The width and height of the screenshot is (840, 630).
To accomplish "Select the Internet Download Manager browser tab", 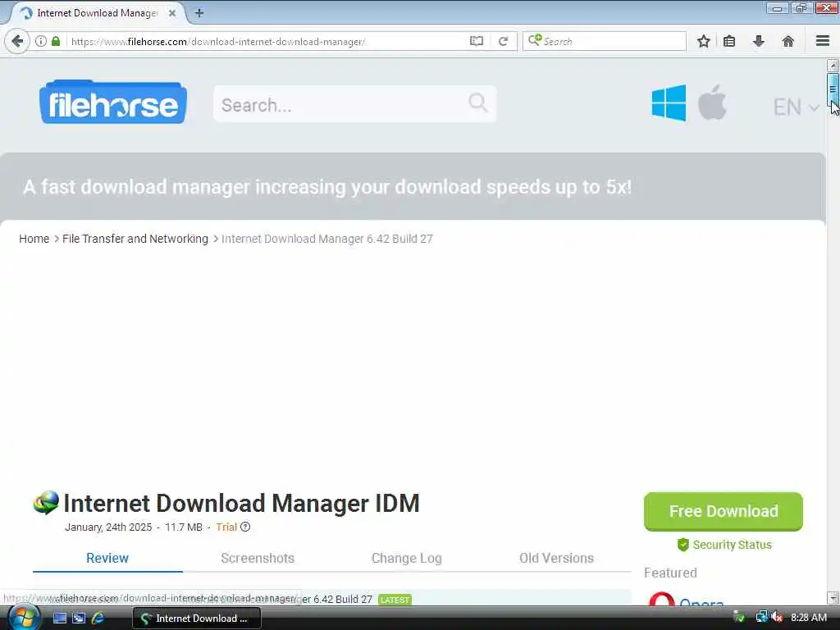I will (98, 13).
